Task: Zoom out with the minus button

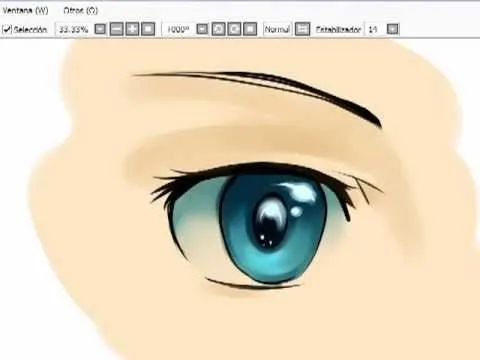Action: 116,29
